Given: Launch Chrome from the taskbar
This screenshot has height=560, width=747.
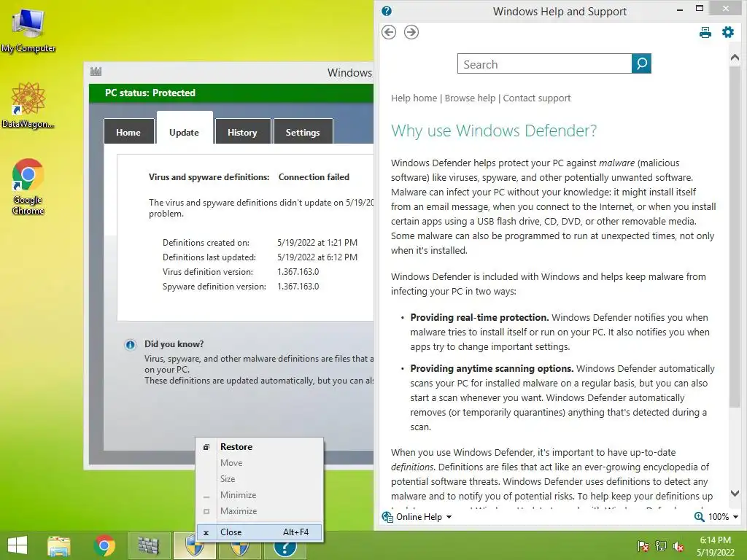Looking at the screenshot, I should 104,545.
